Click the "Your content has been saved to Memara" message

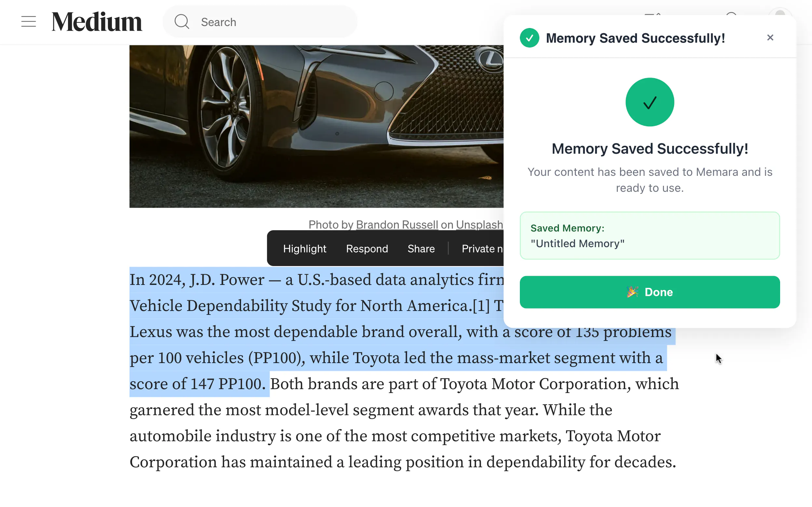pyautogui.click(x=650, y=180)
